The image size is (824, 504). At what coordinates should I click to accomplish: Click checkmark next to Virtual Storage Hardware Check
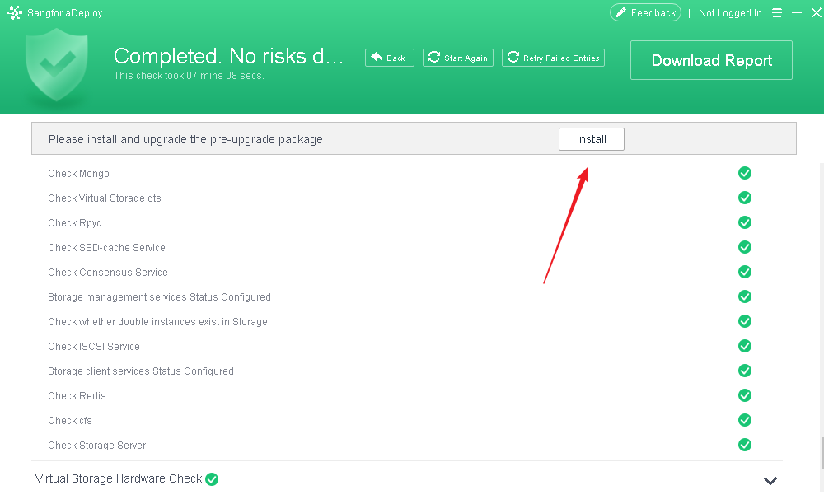click(x=212, y=478)
